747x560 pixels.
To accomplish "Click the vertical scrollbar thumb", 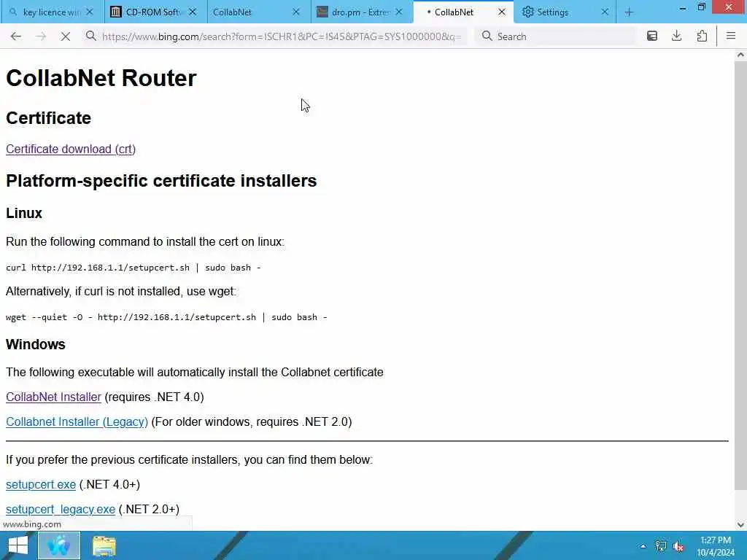I will 740,275.
